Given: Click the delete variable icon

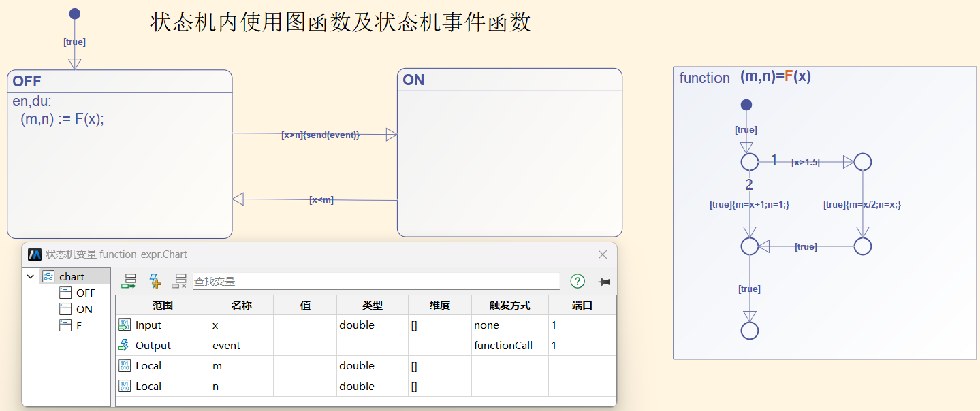Looking at the screenshot, I should point(180,281).
